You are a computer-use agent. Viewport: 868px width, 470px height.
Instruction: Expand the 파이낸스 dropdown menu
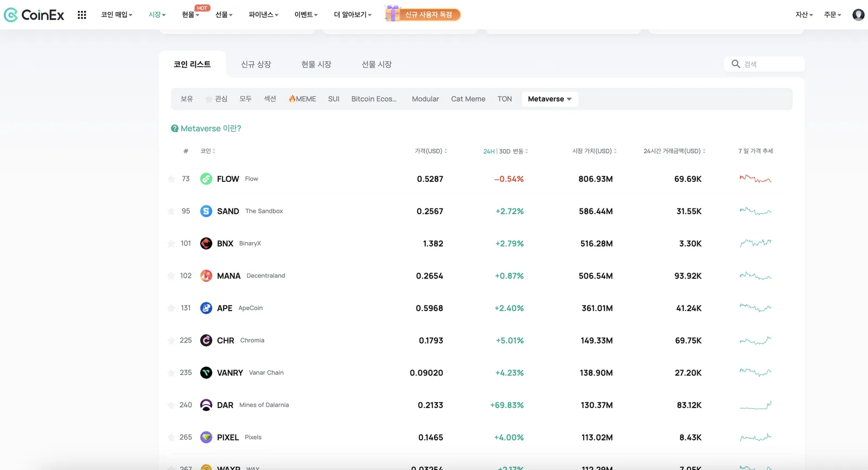pyautogui.click(x=264, y=15)
